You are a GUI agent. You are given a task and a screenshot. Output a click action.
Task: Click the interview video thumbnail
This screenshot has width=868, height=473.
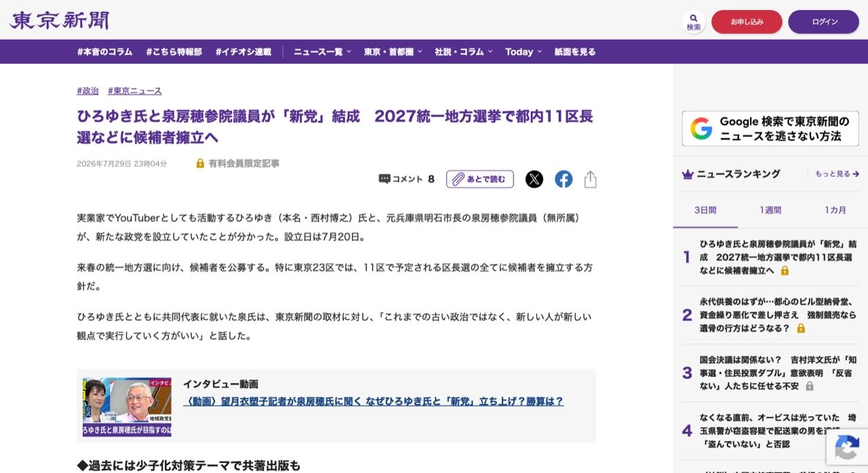tap(127, 407)
